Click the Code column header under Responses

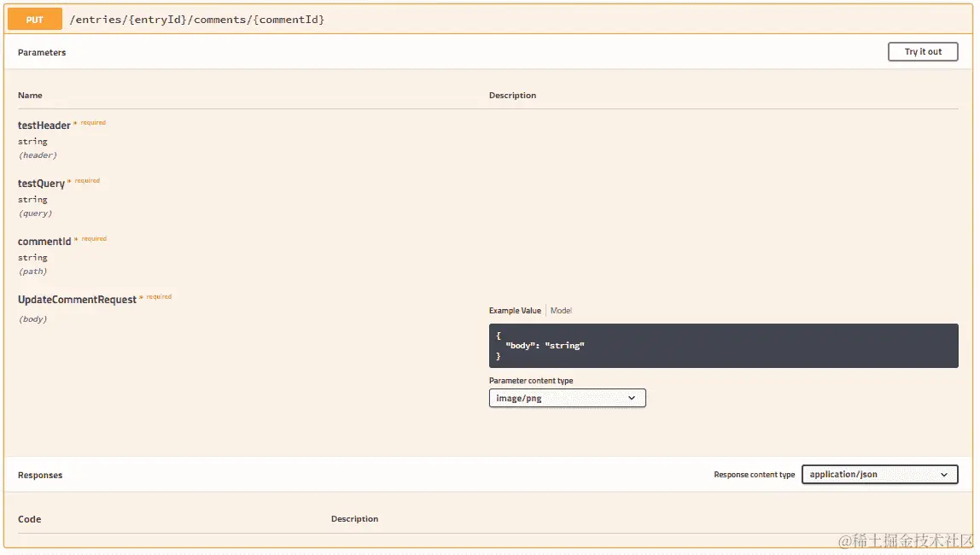click(29, 518)
